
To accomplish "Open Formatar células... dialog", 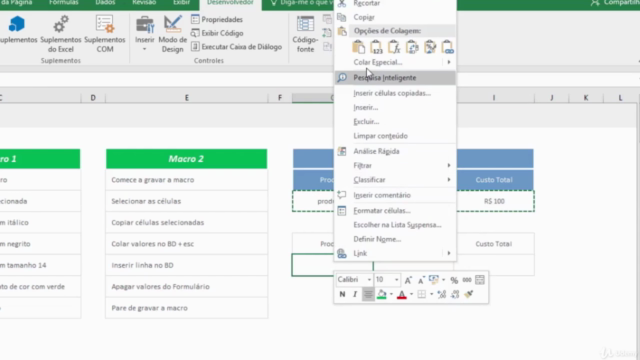I will click(395, 211).
